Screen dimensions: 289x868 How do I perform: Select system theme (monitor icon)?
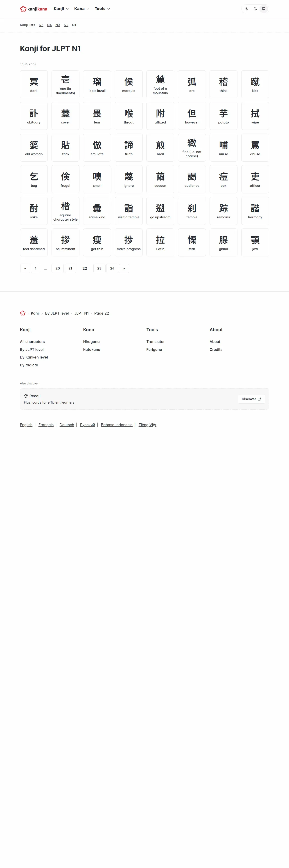[264, 9]
